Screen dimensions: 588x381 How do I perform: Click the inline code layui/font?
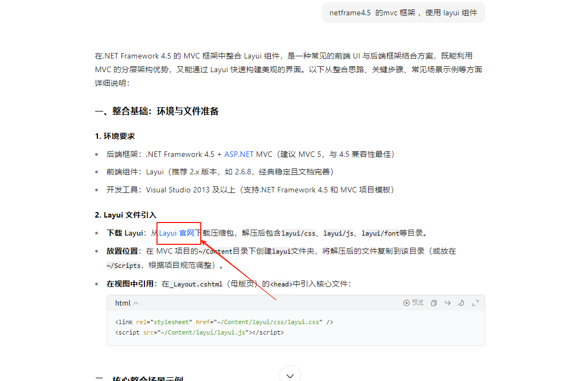pyautogui.click(x=380, y=233)
